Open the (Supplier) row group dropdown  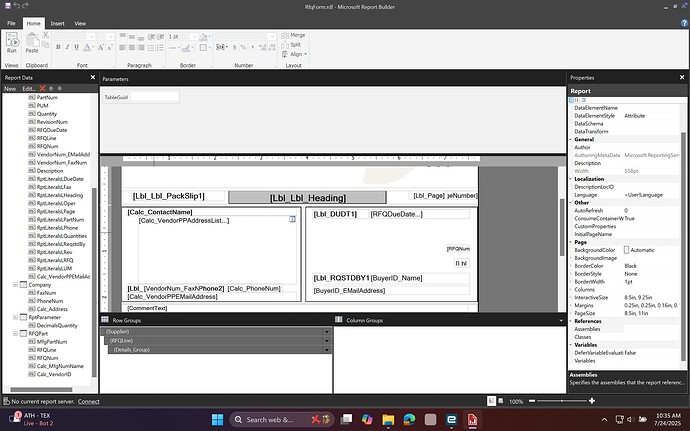tap(327, 332)
